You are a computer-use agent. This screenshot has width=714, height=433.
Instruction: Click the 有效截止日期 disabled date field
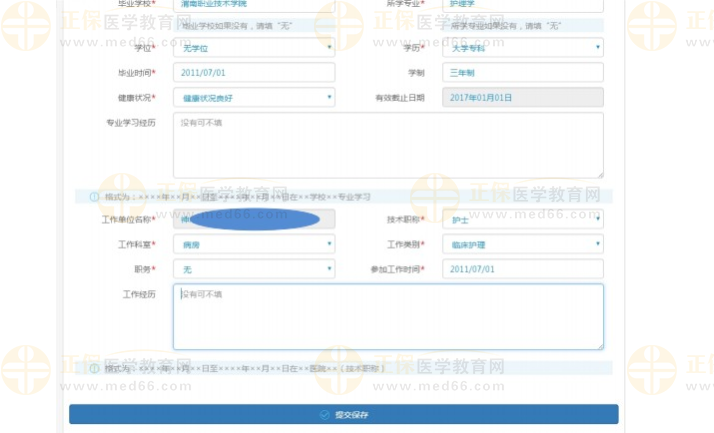tap(522, 98)
